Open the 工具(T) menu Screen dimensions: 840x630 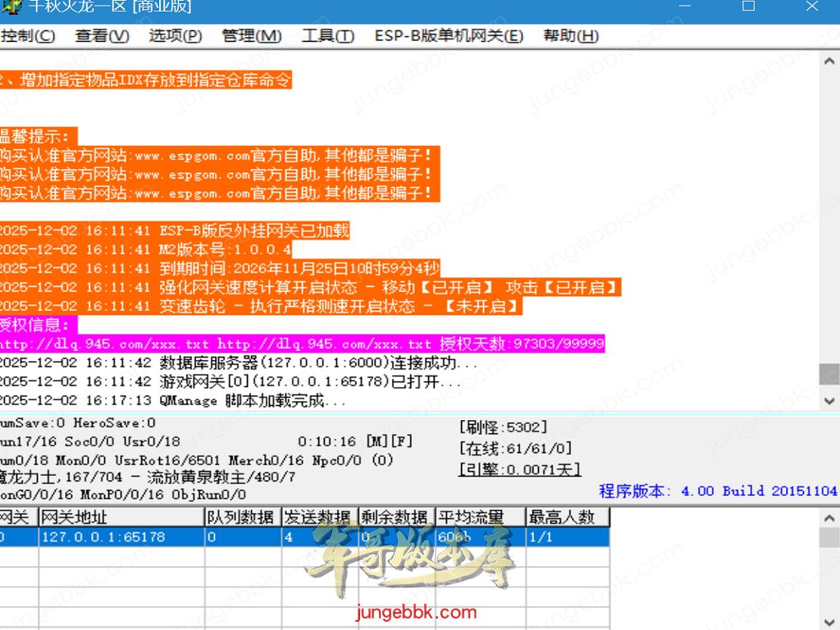click(x=328, y=36)
